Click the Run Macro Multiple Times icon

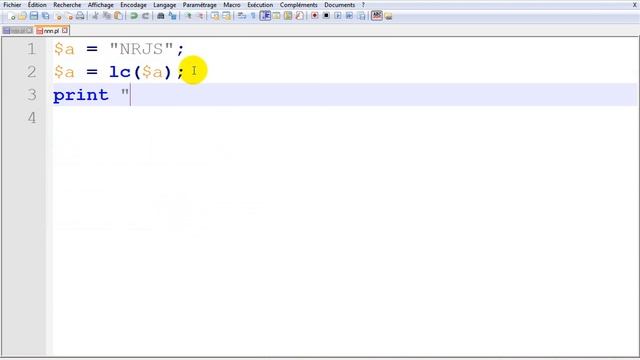(x=349, y=16)
